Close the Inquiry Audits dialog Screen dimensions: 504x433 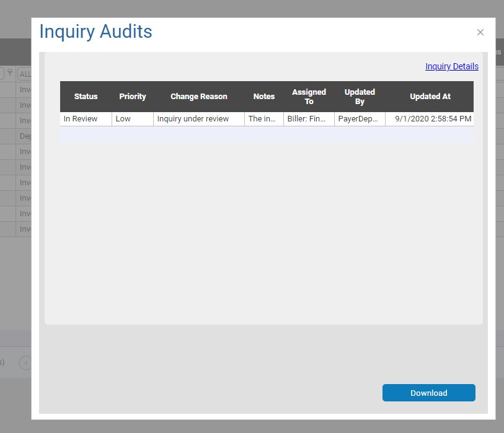point(480,32)
